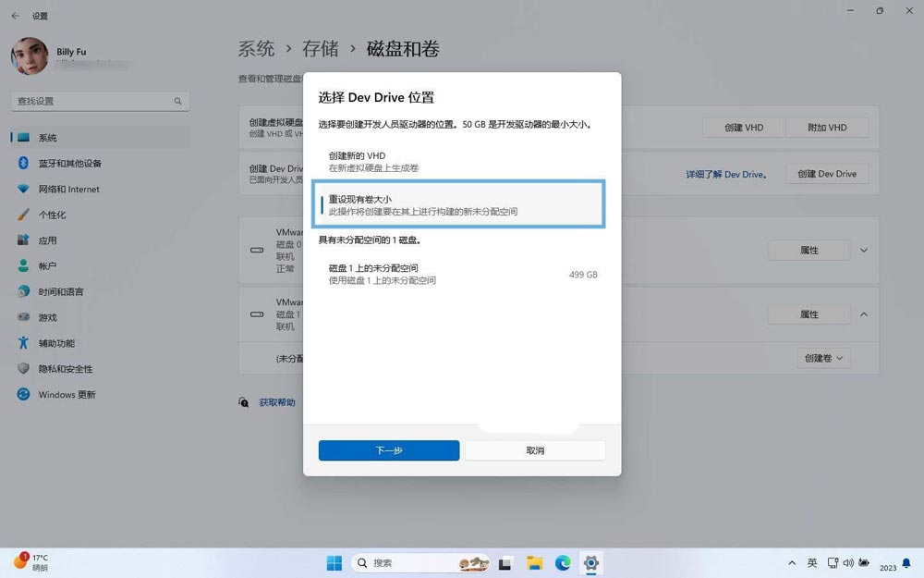Collapse the expanded VMware 磁盘 1 section
The width and height of the screenshot is (924, 578).
(863, 314)
